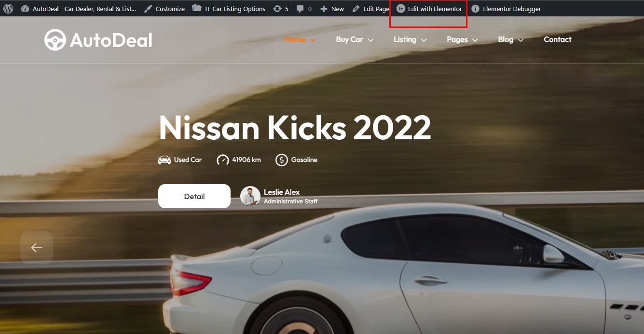The width and height of the screenshot is (644, 334).
Task: Open the Home navigation item
Action: (x=295, y=40)
